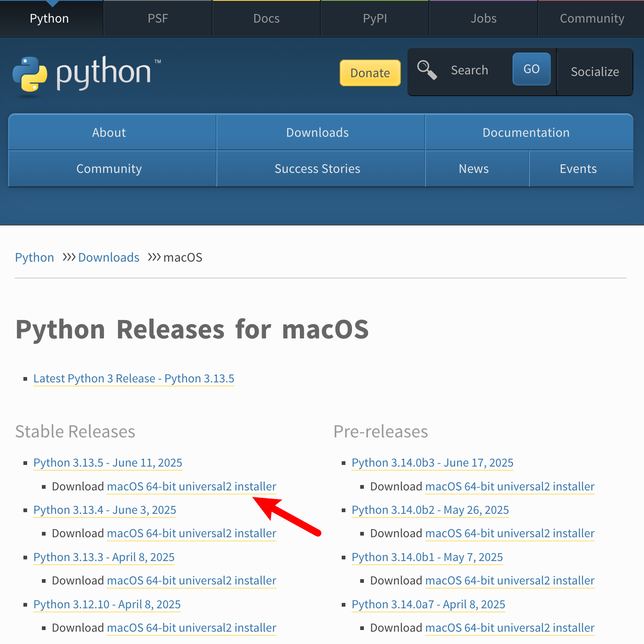644x644 pixels.
Task: Open the Python 3.14.0b2 May 26 pre-release
Action: [x=430, y=510]
